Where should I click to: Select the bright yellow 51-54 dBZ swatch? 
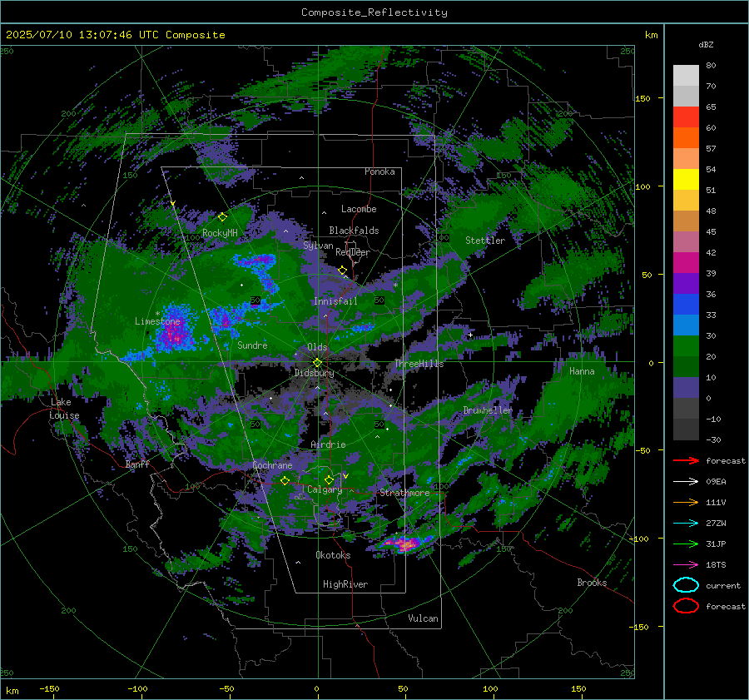click(x=686, y=180)
